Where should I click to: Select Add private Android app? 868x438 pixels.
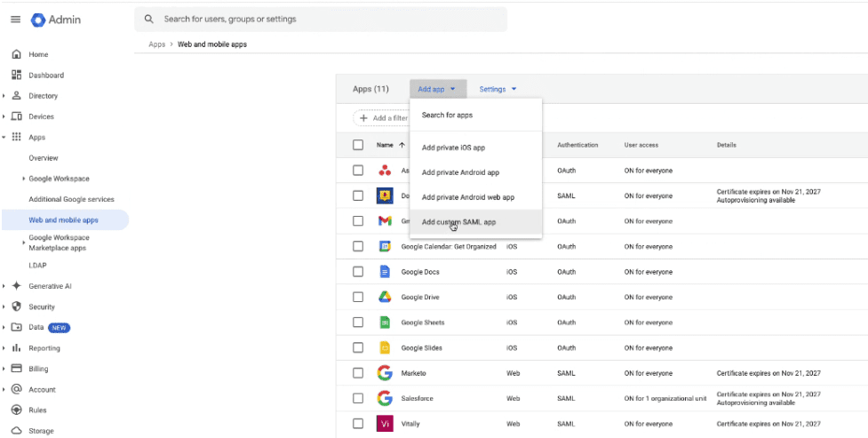pos(476,172)
